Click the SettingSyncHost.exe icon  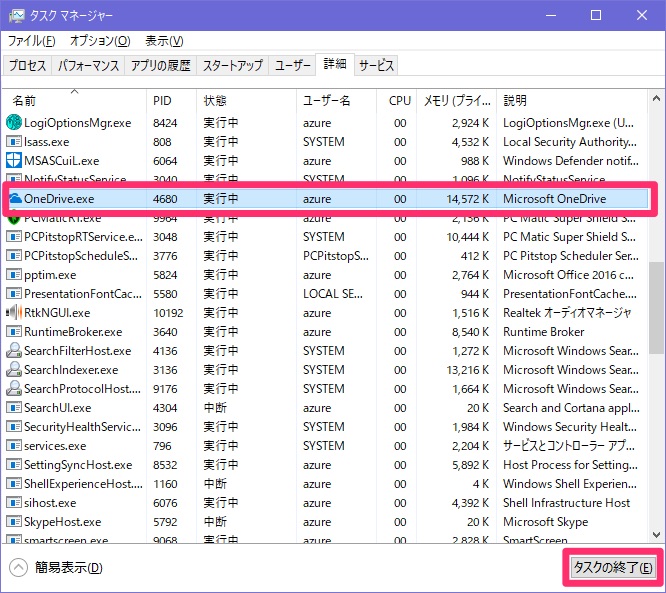click(x=14, y=465)
